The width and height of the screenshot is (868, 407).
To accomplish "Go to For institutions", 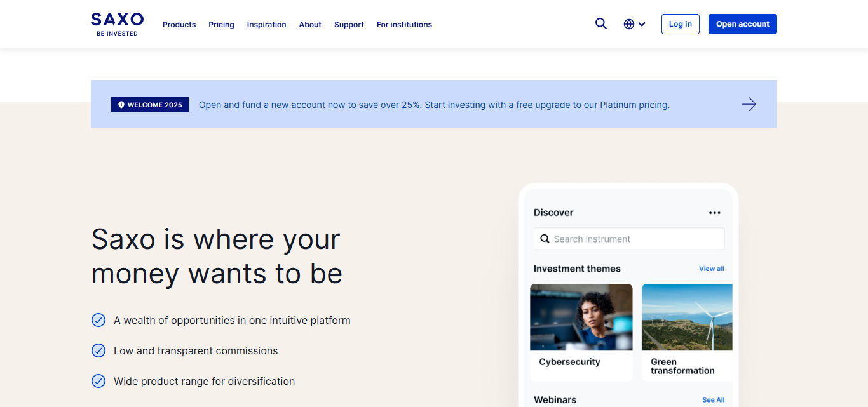I will pyautogui.click(x=404, y=25).
